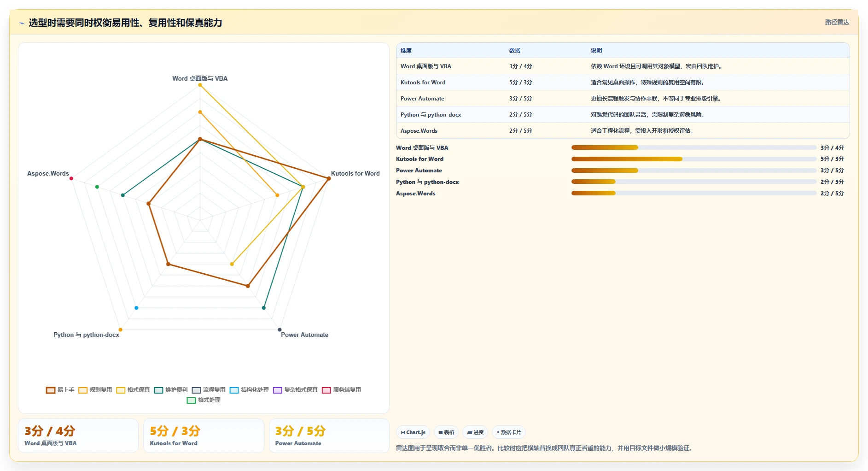Click the radar explanation text at the bottom
Image resolution: width=868 pixels, height=471 pixels.
point(545,448)
